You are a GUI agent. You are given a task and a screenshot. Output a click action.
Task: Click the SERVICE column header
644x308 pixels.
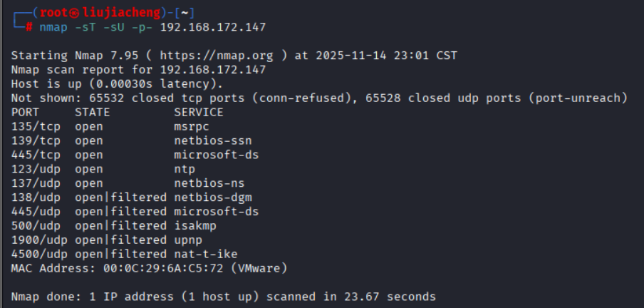point(198,112)
